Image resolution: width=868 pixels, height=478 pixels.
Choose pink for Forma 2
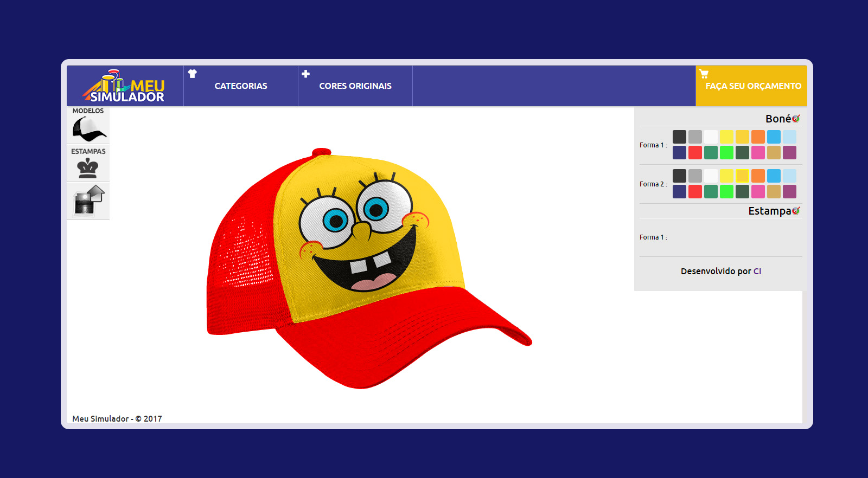[x=758, y=191]
